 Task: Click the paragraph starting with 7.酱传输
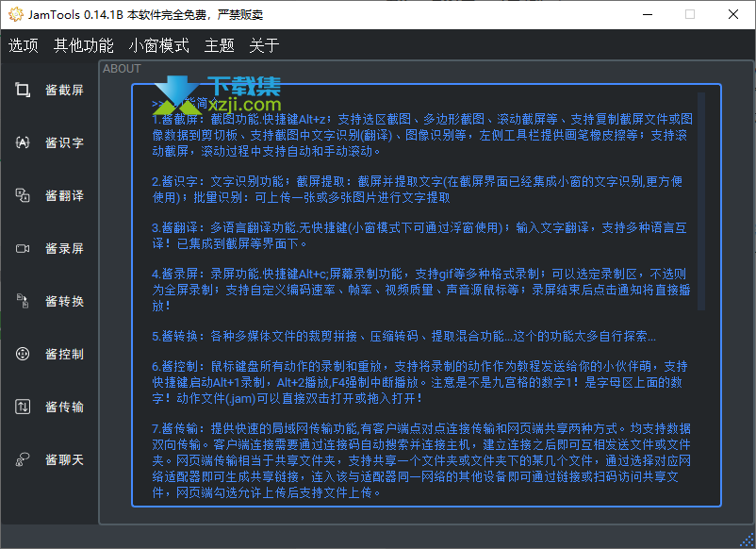point(421,460)
